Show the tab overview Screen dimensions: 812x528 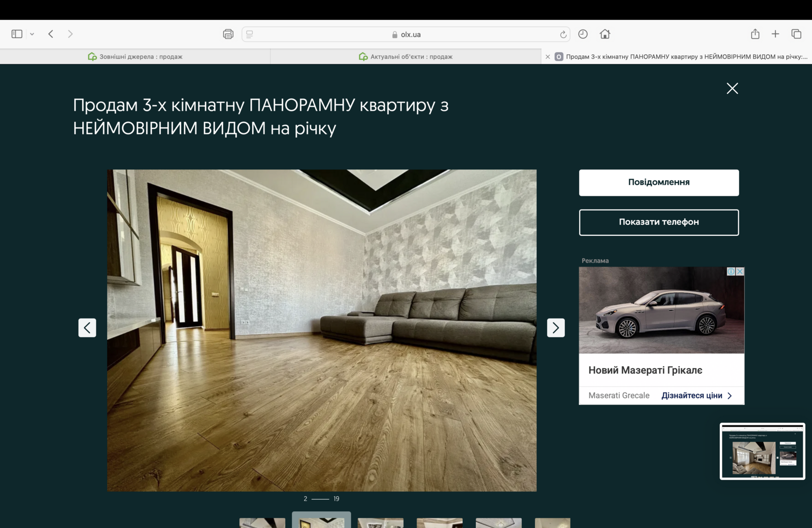click(796, 34)
